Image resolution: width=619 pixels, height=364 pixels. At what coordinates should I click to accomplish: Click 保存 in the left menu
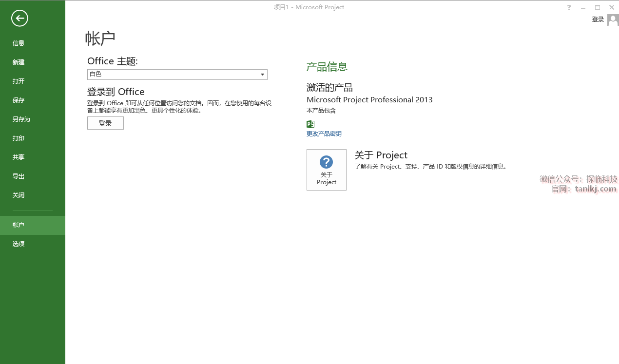33,100
